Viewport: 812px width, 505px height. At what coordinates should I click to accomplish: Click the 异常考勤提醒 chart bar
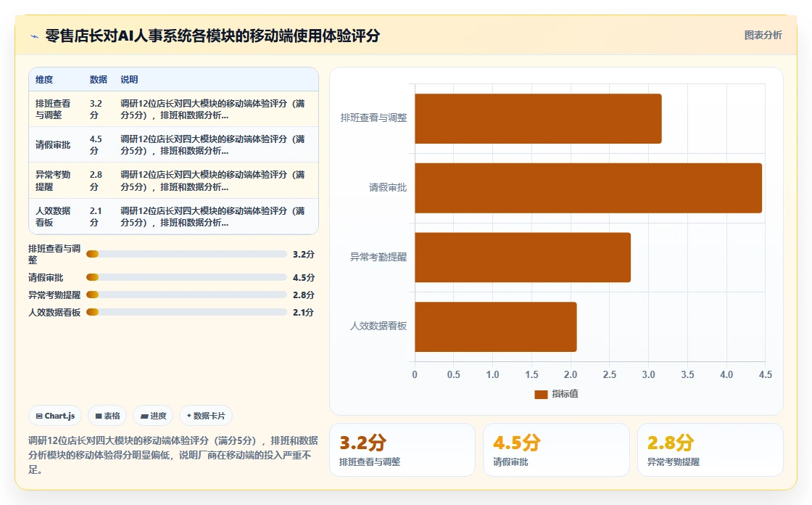coord(523,258)
